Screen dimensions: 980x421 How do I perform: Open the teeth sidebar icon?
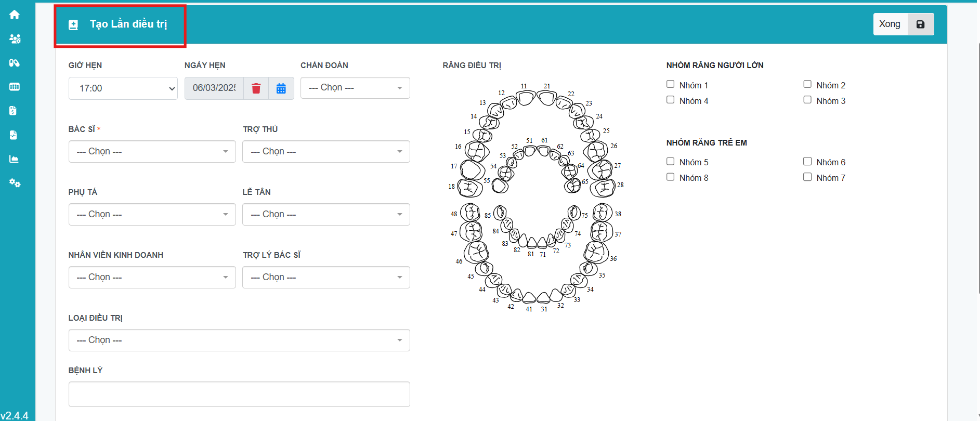tap(15, 87)
